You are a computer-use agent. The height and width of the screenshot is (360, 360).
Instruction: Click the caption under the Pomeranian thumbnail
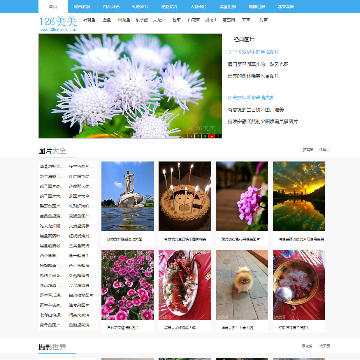point(237,328)
